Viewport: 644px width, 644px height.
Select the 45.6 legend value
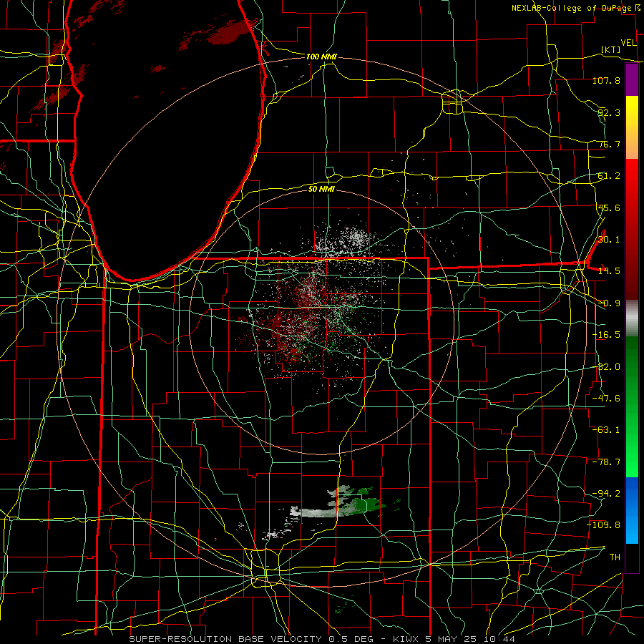(x=609, y=208)
